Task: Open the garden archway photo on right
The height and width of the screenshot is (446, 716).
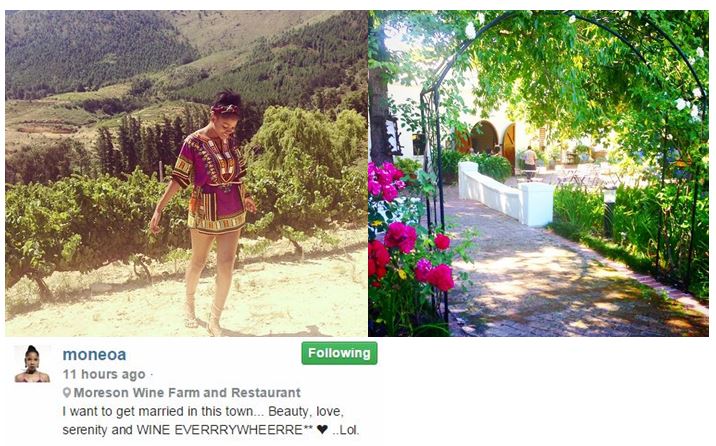Action: (x=538, y=173)
